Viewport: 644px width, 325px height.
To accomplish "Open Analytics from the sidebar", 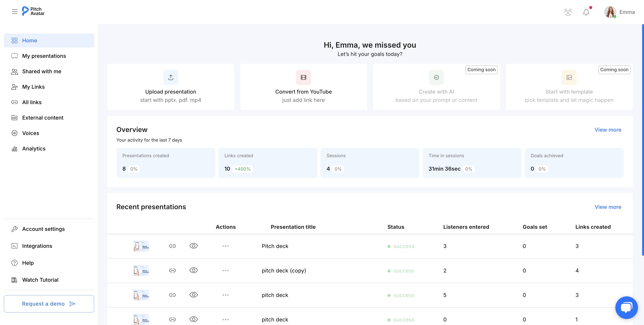I will (x=34, y=149).
